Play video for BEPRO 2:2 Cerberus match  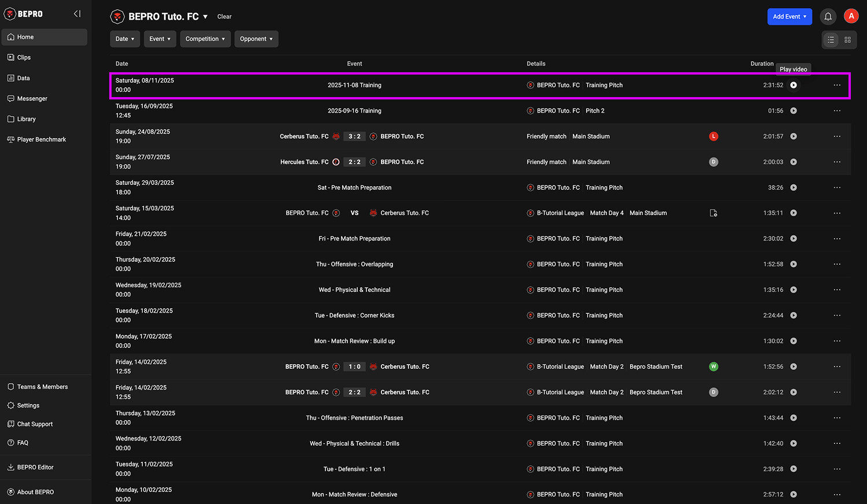(794, 392)
